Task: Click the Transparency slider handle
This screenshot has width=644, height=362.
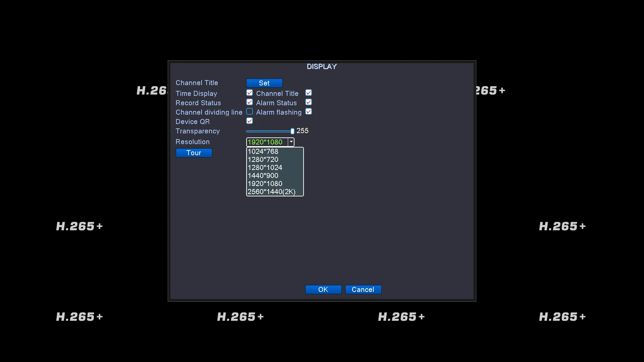Action: 292,131
